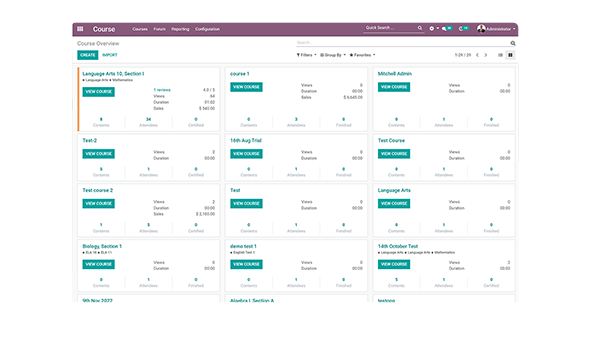Open the Test-2 card title

click(90, 140)
